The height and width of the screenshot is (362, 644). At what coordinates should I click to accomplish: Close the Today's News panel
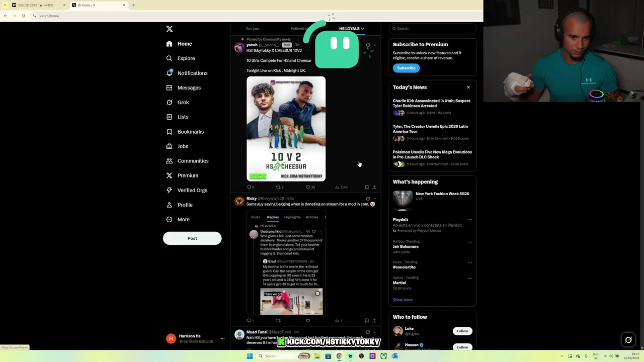pos(468,87)
